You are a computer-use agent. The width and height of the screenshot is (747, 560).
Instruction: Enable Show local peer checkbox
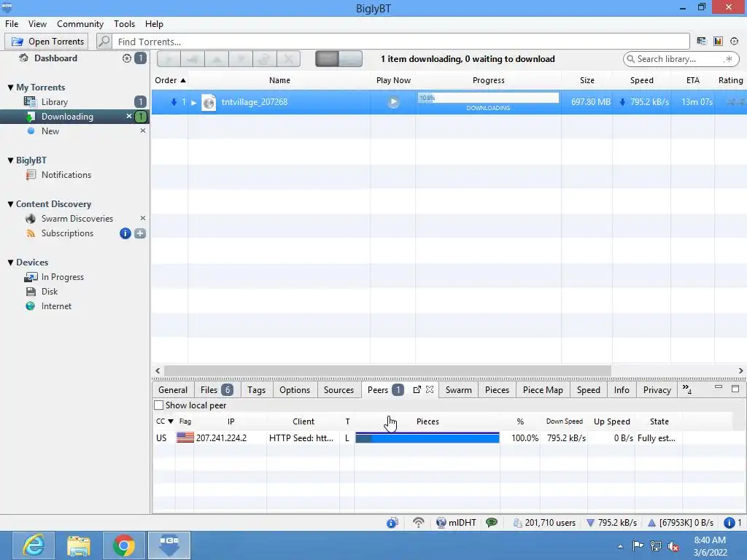[x=158, y=405]
